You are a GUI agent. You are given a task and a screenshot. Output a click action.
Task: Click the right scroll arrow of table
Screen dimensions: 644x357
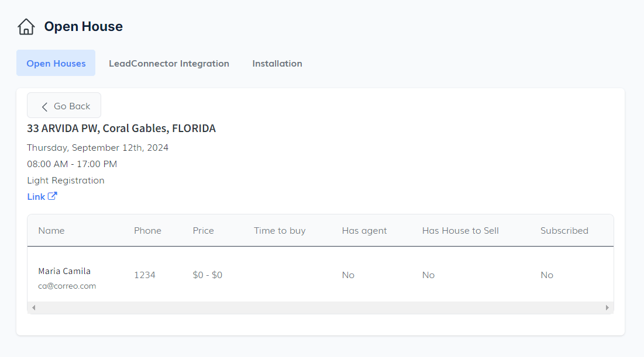coord(607,307)
